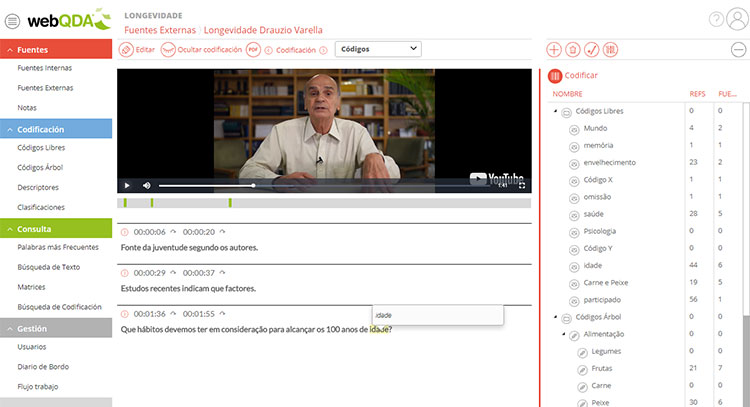Click highlighted word idade in transcript
The height and width of the screenshot is (407, 750).
coord(379,330)
